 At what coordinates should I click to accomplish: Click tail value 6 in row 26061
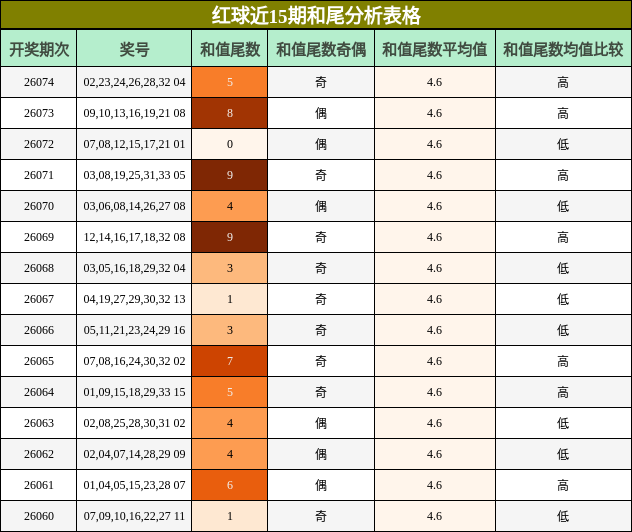(230, 486)
